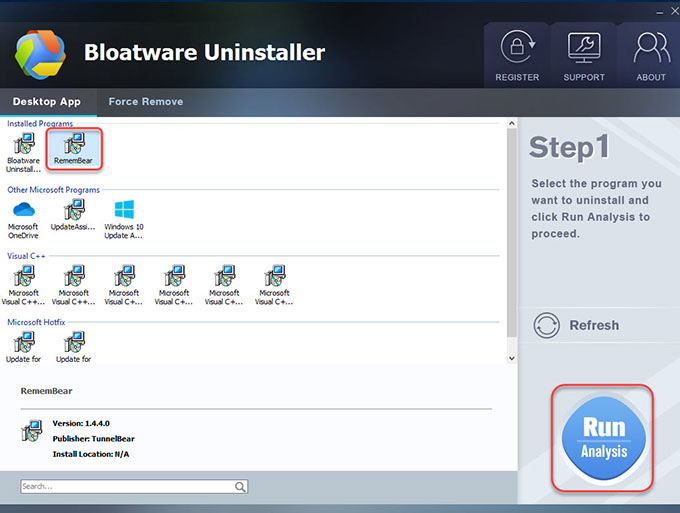Open the About people icon
Screen dimensions: 680x513
click(651, 47)
